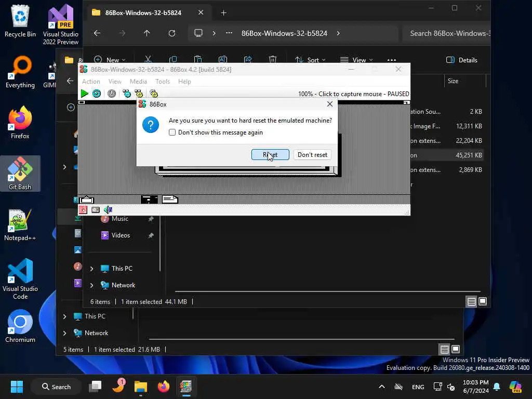Screen dimensions: 532x399
Task: Click the Share icon in Explorer toolbar
Action: [x=248, y=60]
